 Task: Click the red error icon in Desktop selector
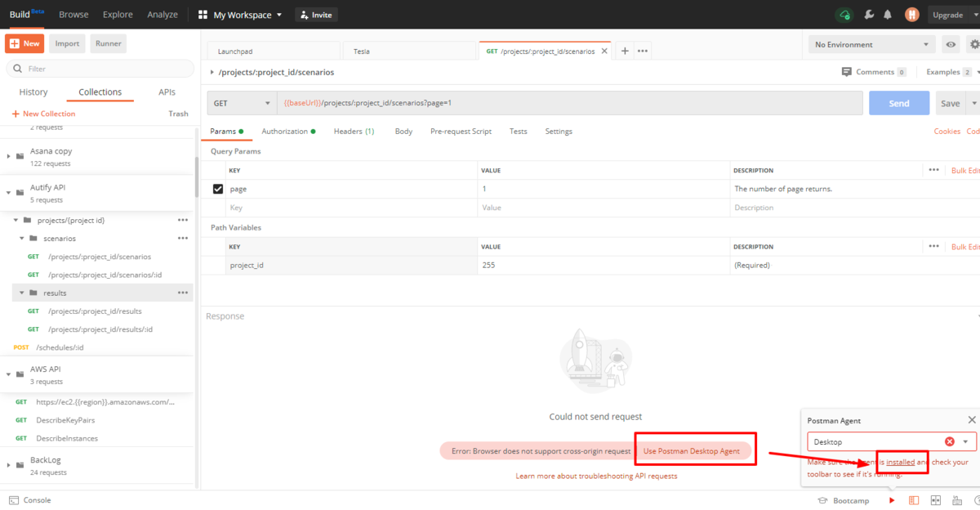click(x=950, y=441)
